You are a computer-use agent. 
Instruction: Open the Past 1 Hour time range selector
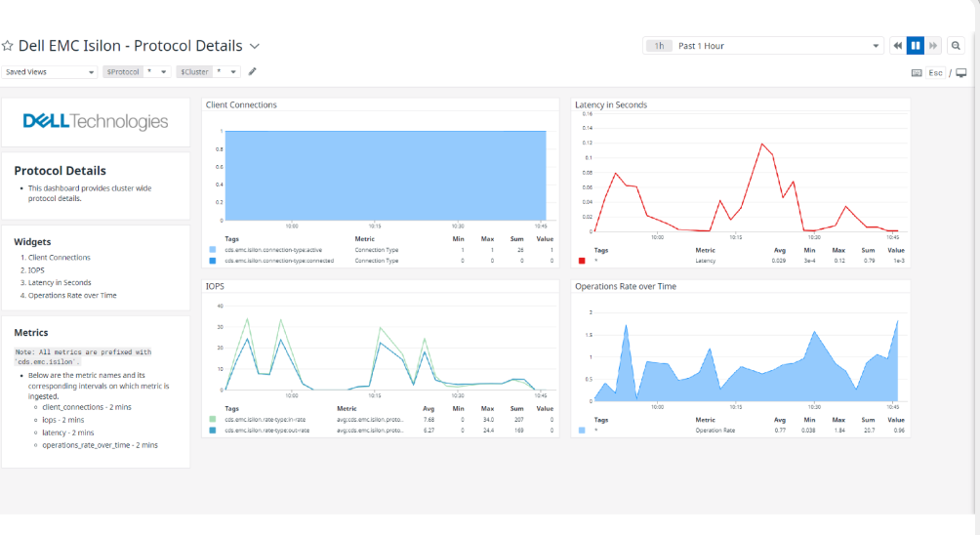click(x=763, y=46)
